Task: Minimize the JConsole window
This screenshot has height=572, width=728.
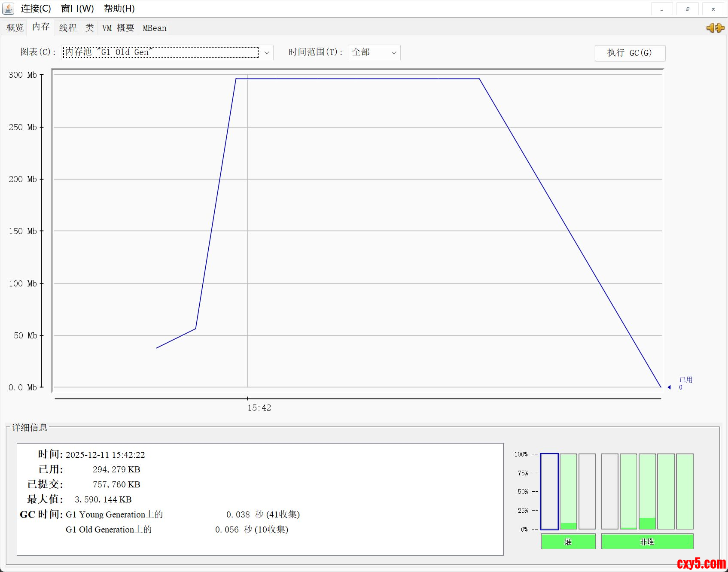Action: [661, 9]
